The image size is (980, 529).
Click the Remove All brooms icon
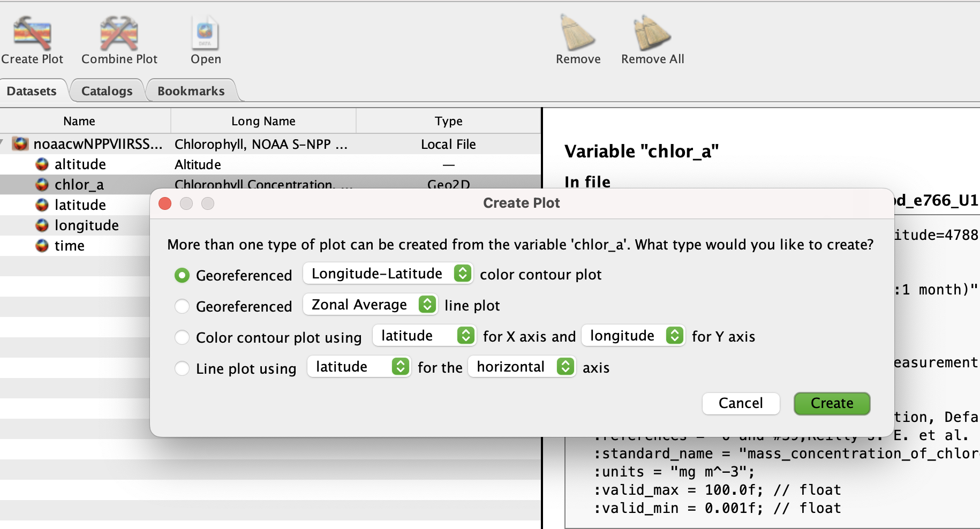pyautogui.click(x=652, y=33)
